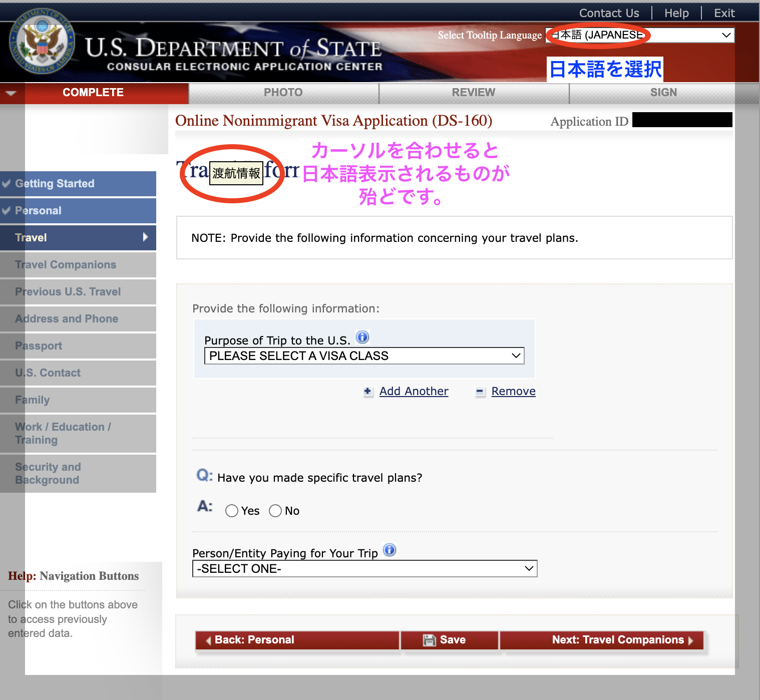Viewport: 760px width, 700px height.
Task: Open the Tooltip Language dropdown
Action: [640, 35]
